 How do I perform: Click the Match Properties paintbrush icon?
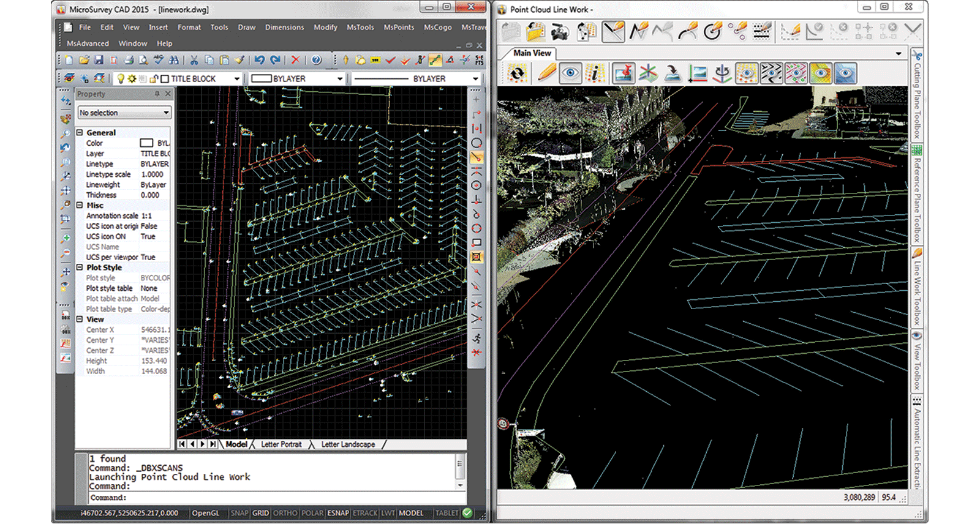(x=239, y=60)
